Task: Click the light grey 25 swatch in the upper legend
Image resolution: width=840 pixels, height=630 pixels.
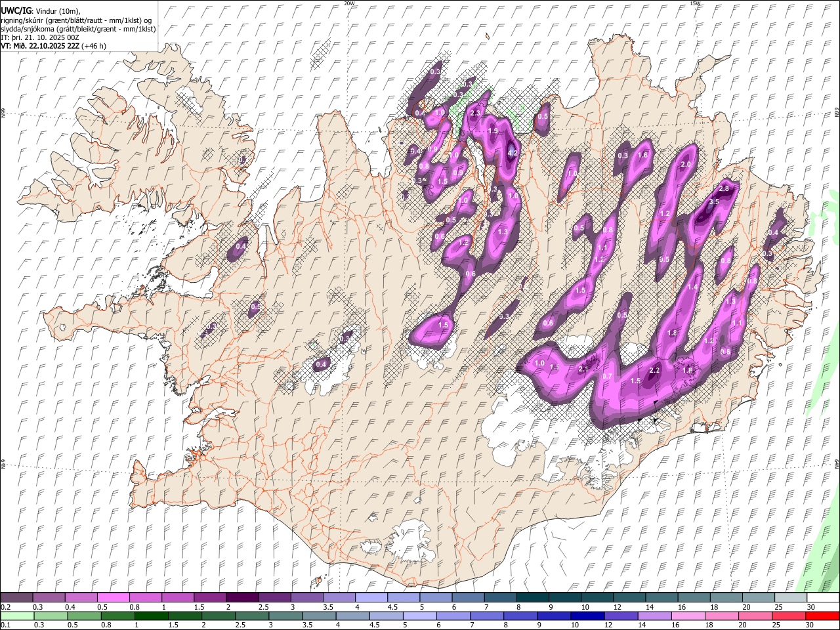Action: click(x=790, y=597)
